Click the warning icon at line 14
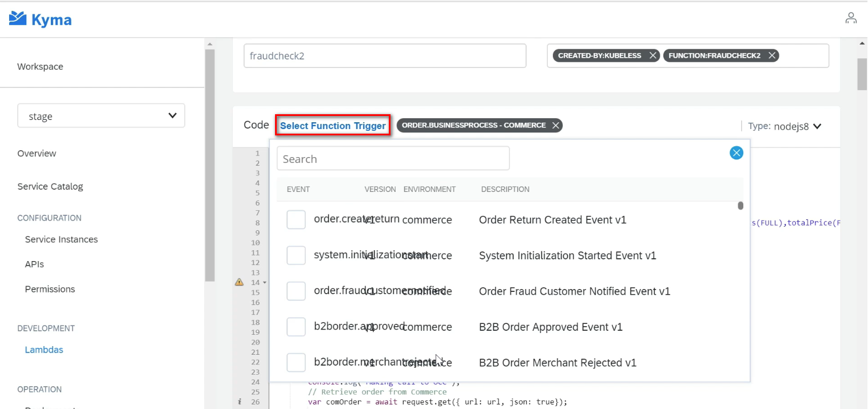 [240, 282]
